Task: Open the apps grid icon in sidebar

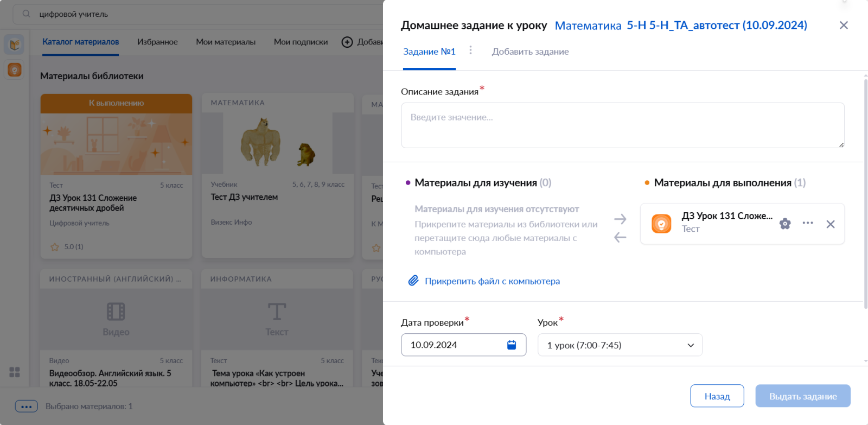Action: [15, 372]
